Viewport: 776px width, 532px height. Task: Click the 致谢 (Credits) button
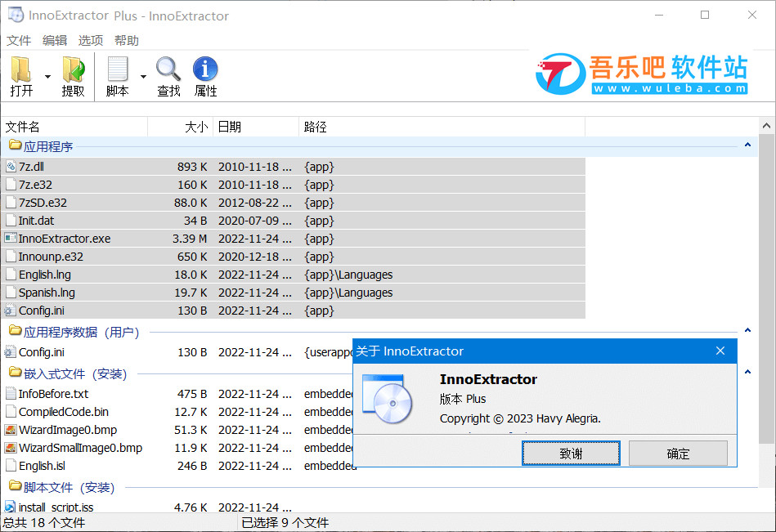pos(571,454)
